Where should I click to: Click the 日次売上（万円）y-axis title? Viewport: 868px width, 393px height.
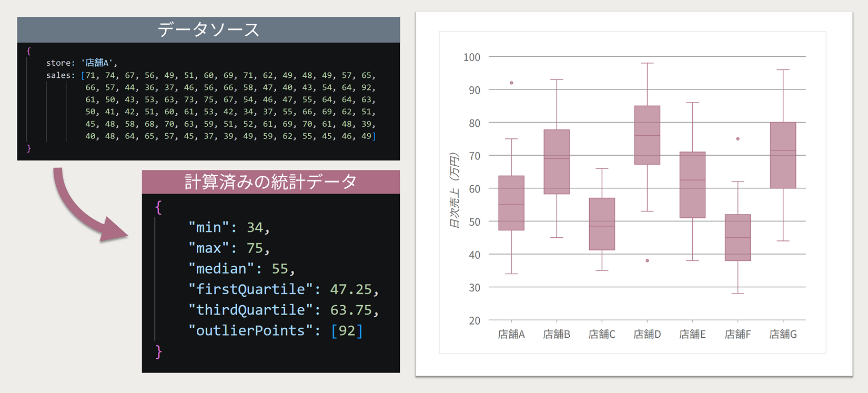[x=455, y=189]
